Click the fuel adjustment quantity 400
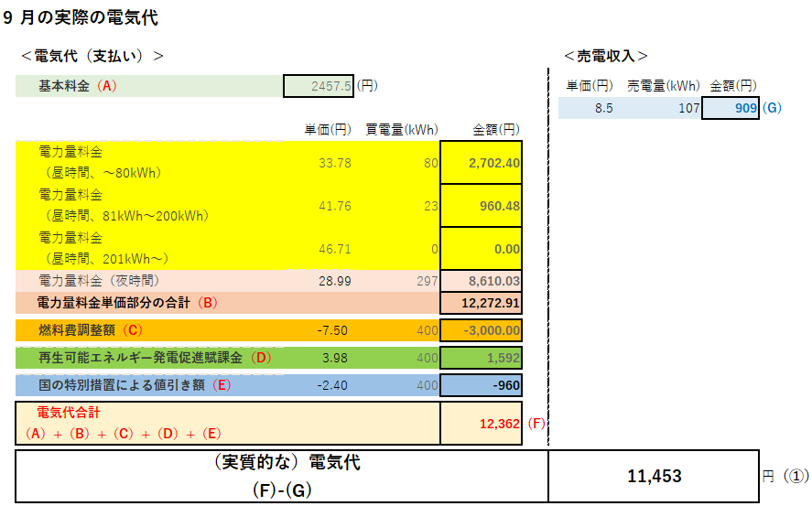This screenshot has width=812, height=506. click(428, 330)
